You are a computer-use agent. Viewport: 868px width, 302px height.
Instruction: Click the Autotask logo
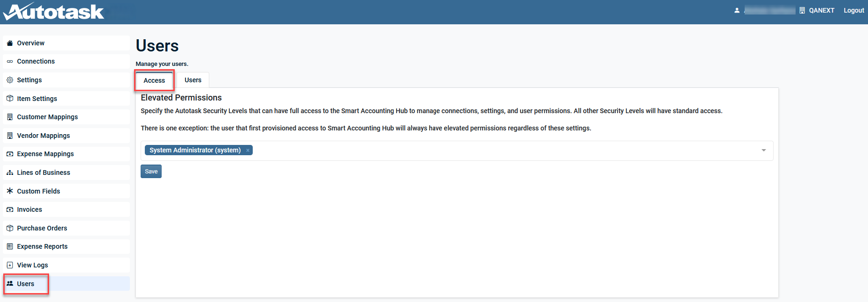tap(54, 12)
